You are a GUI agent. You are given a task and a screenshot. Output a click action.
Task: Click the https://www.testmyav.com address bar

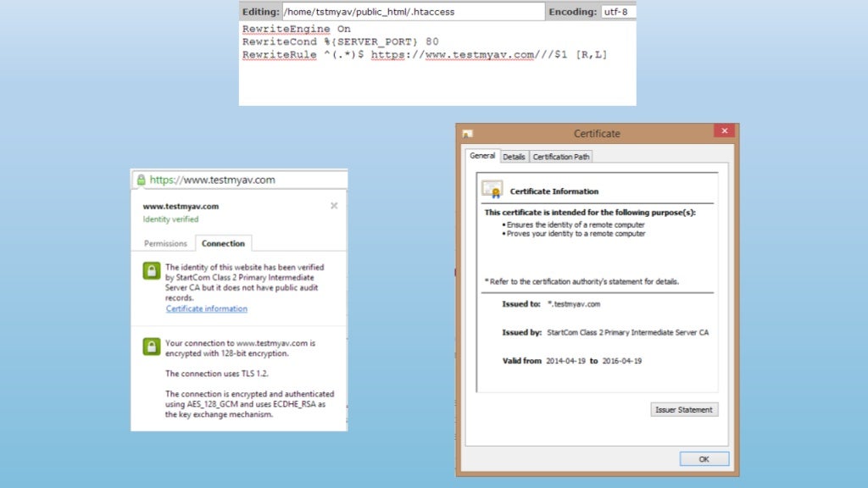coord(239,180)
